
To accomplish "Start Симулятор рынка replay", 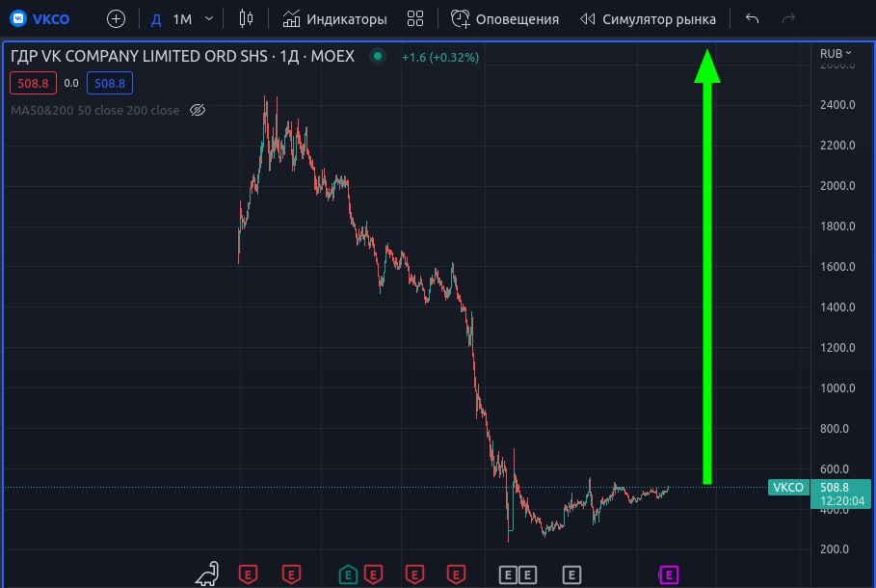I will click(648, 19).
